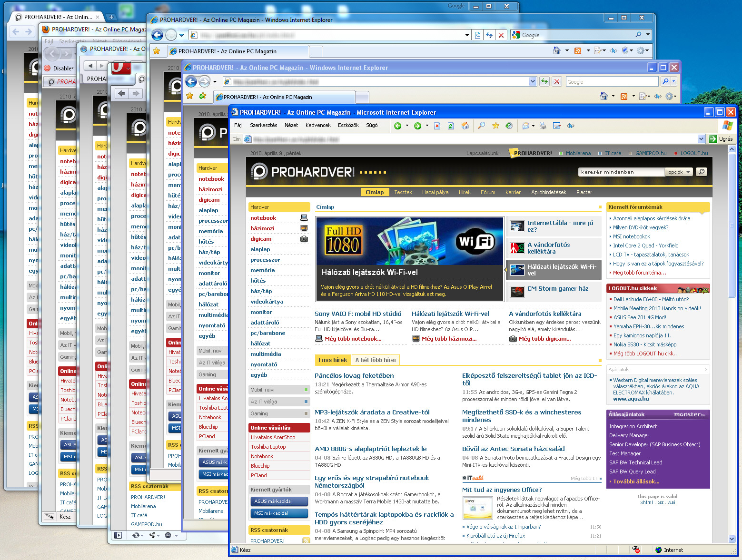Open opciók dropdown in site search box
The image size is (742, 560).
(x=679, y=172)
